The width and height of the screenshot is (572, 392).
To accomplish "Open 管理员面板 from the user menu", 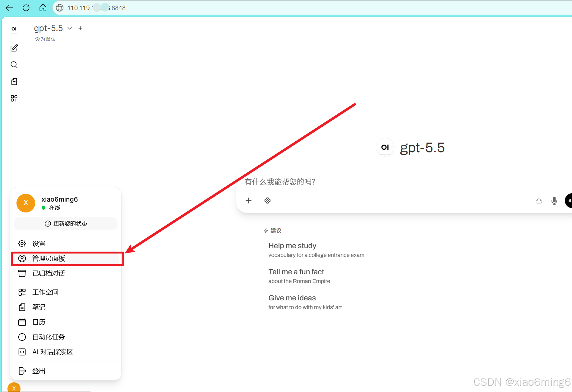I will click(66, 258).
